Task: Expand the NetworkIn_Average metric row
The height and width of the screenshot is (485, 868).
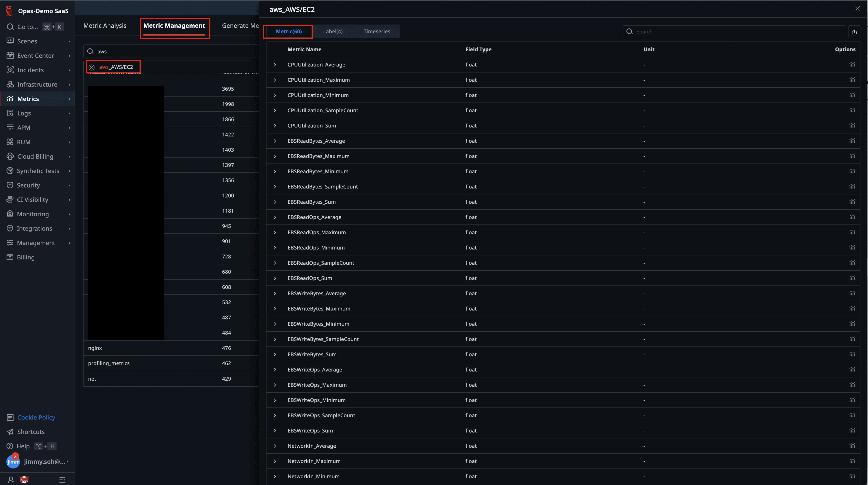Action: [x=275, y=446]
